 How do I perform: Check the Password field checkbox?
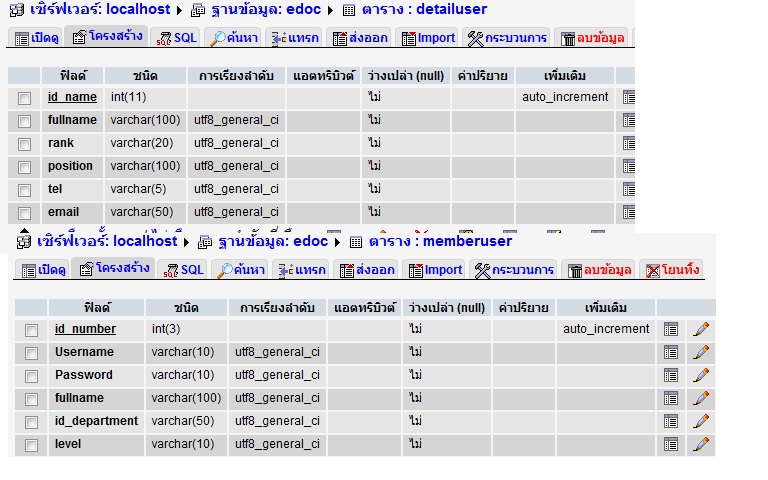(x=31, y=377)
